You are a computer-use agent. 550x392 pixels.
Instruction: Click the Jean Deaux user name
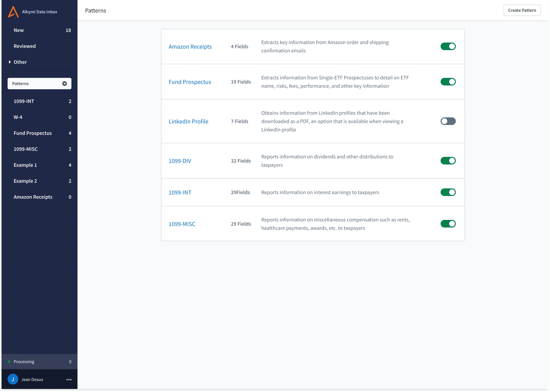(32, 379)
